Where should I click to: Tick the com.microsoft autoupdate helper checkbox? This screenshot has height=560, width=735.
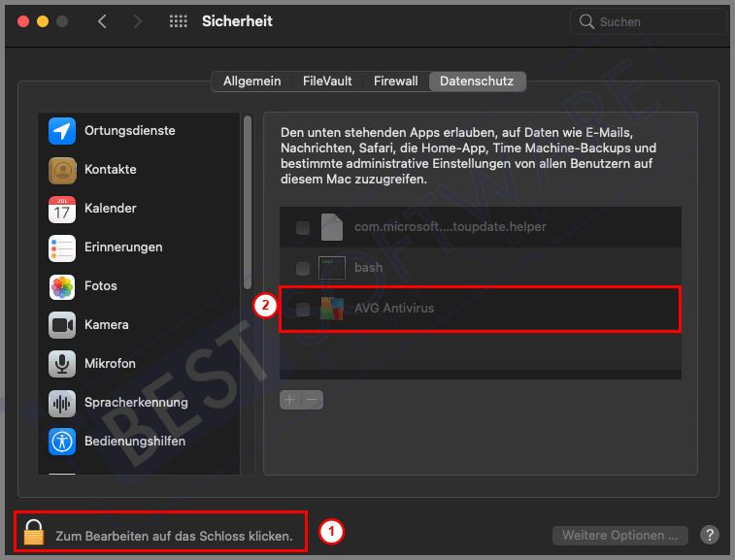tap(303, 228)
